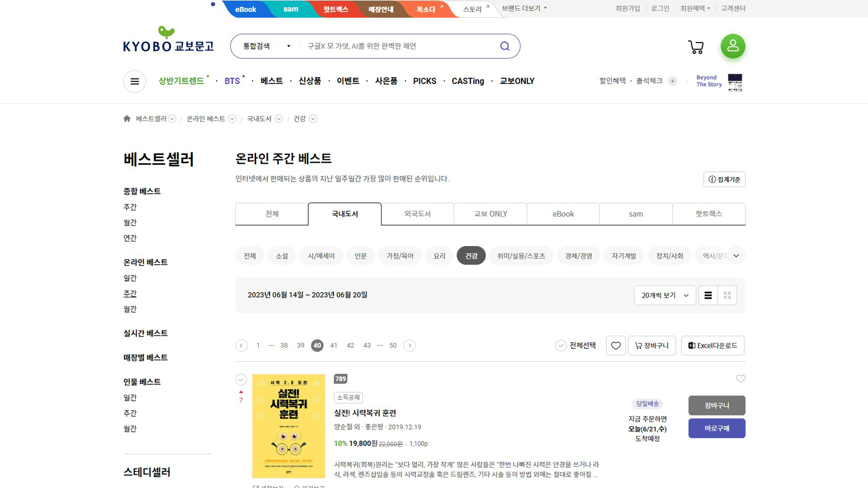Image resolution: width=868 pixels, height=488 pixels.
Task: Click the 바로구매 buy now button
Action: (717, 428)
